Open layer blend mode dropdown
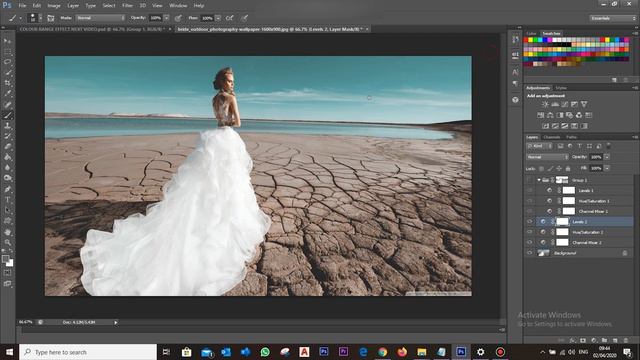The height and width of the screenshot is (360, 640). coord(547,157)
